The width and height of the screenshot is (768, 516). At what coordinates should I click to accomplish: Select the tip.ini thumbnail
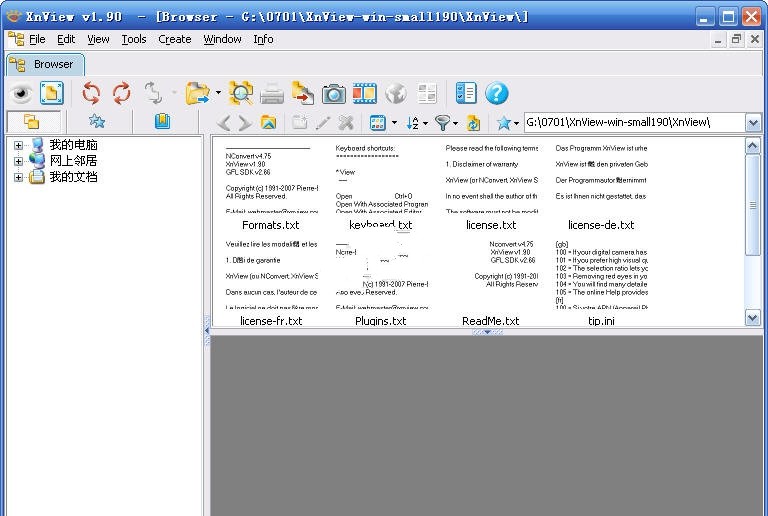601,283
